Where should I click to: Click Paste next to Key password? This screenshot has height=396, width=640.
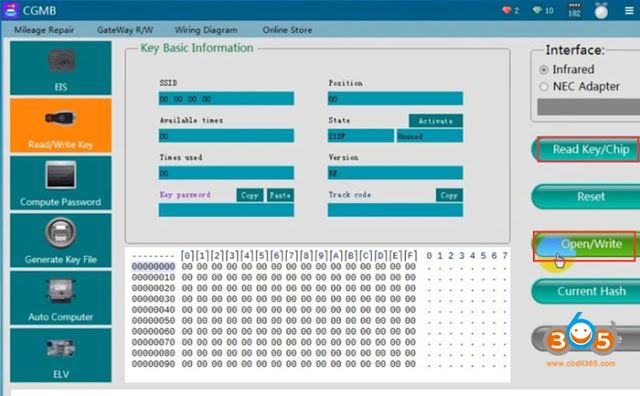tap(280, 195)
